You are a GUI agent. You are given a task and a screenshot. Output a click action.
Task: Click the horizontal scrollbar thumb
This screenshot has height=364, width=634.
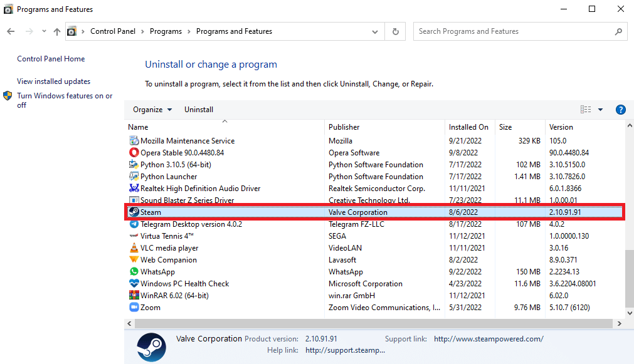[374, 324]
